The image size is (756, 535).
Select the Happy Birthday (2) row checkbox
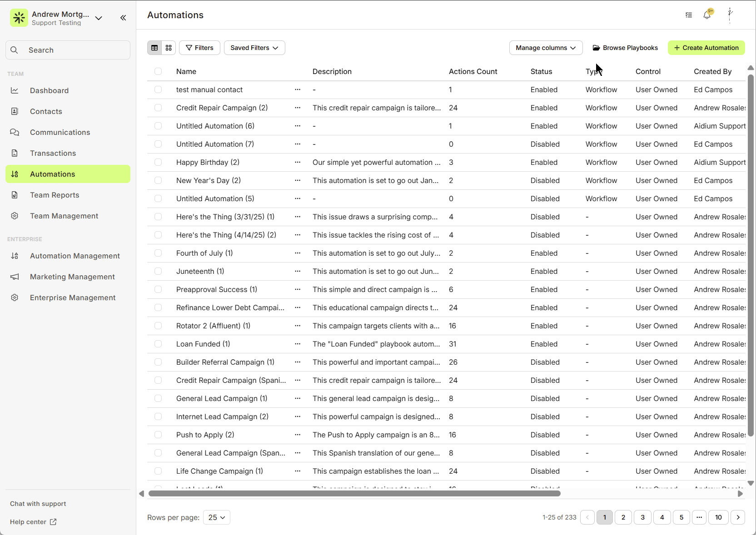[158, 162]
